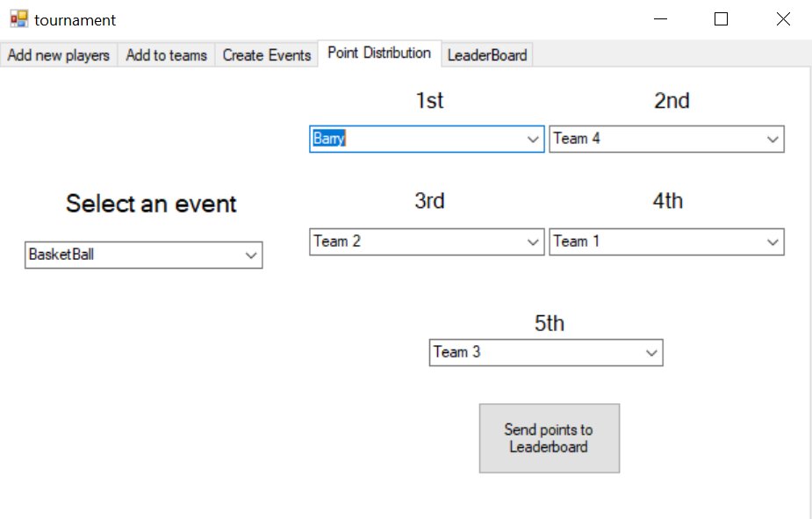Click the 1st place label
This screenshot has width=812, height=519.
430,100
